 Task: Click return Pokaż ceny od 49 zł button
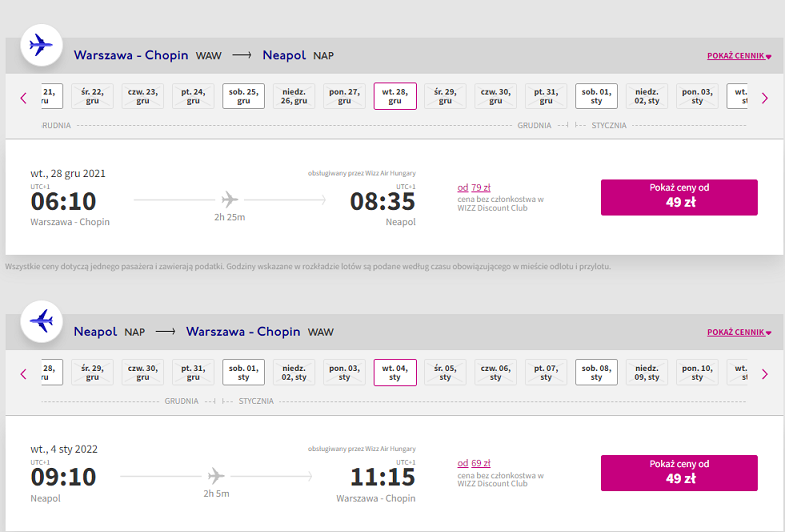[679, 473]
